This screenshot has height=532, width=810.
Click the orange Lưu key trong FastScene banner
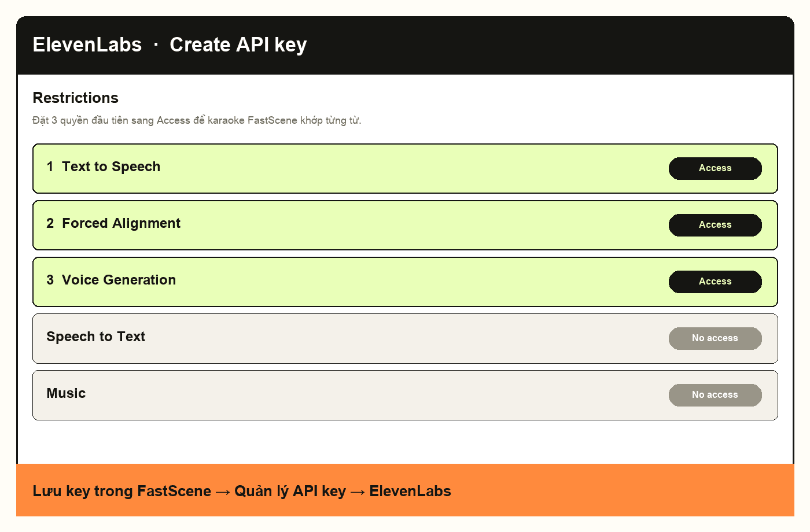point(405,490)
